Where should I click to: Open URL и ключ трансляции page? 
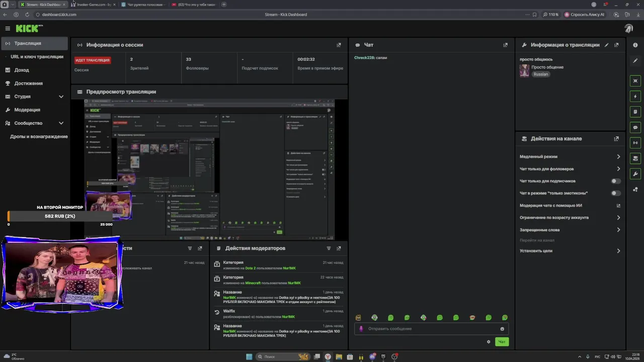coord(37,57)
